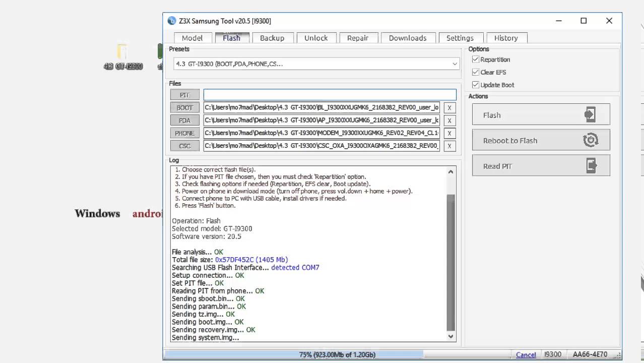Click 'Total file size' log line
This screenshot has height=363, width=644.
pos(230,260)
